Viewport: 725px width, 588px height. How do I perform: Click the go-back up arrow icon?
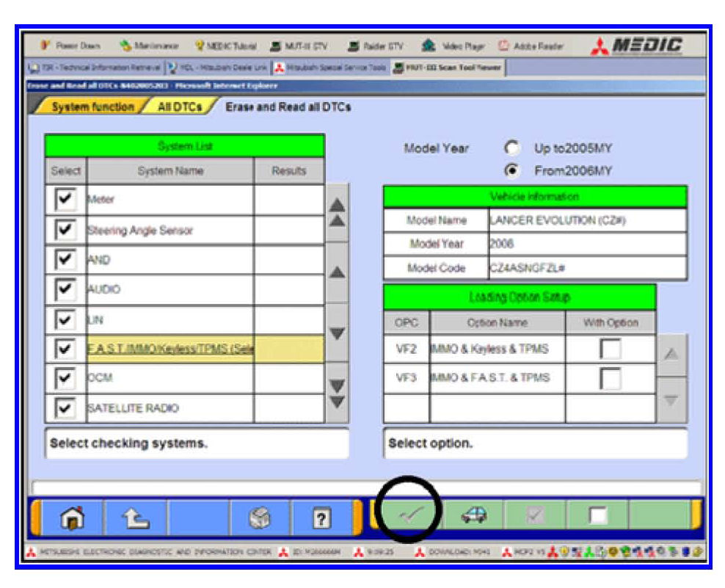point(134,518)
